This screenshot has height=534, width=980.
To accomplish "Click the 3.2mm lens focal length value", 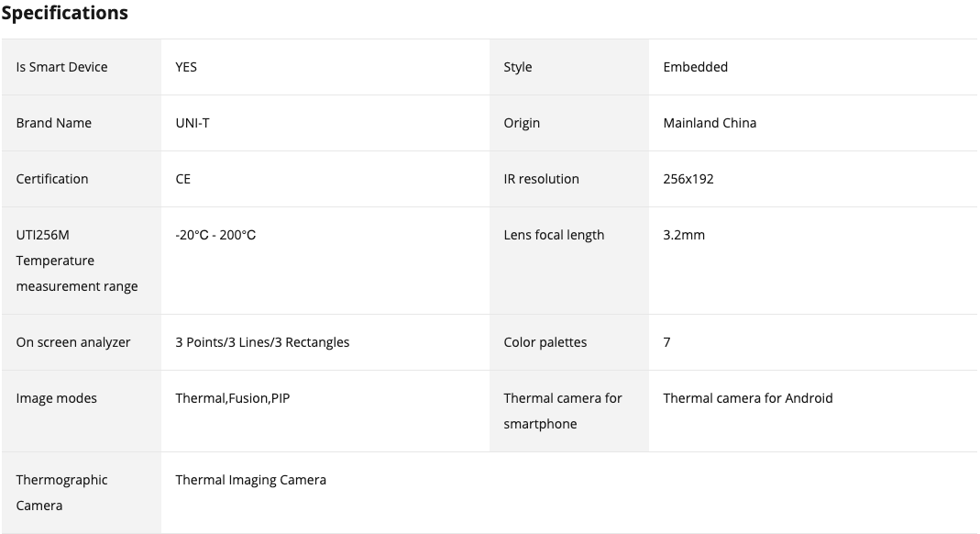I will click(684, 235).
